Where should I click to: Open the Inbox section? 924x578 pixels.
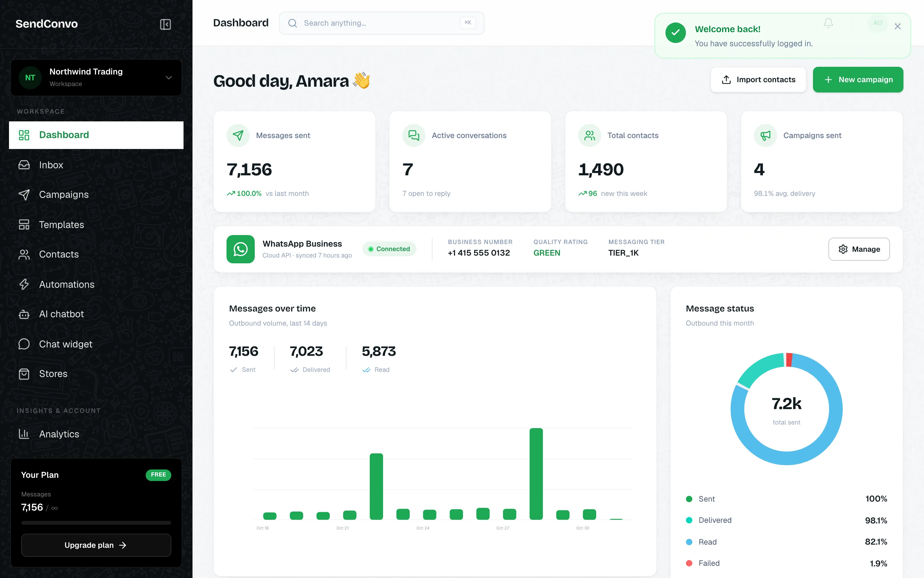tap(96, 165)
